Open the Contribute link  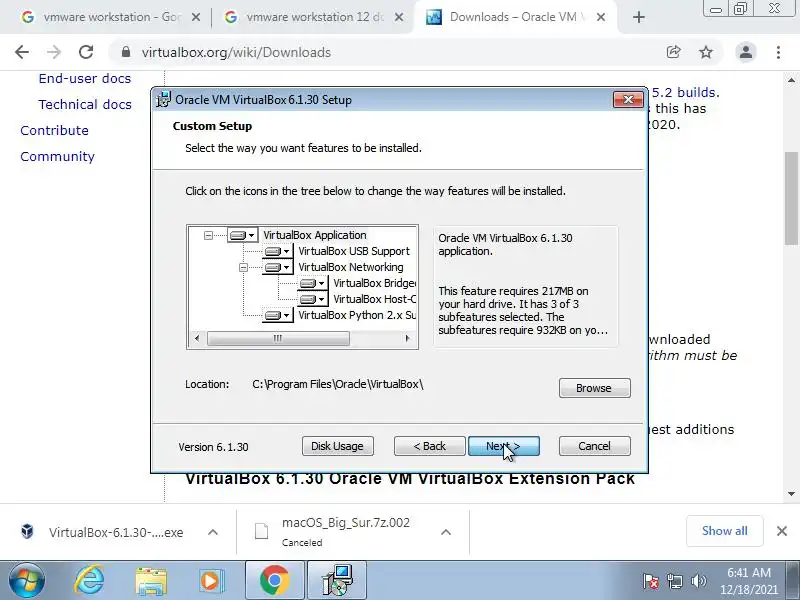click(55, 131)
